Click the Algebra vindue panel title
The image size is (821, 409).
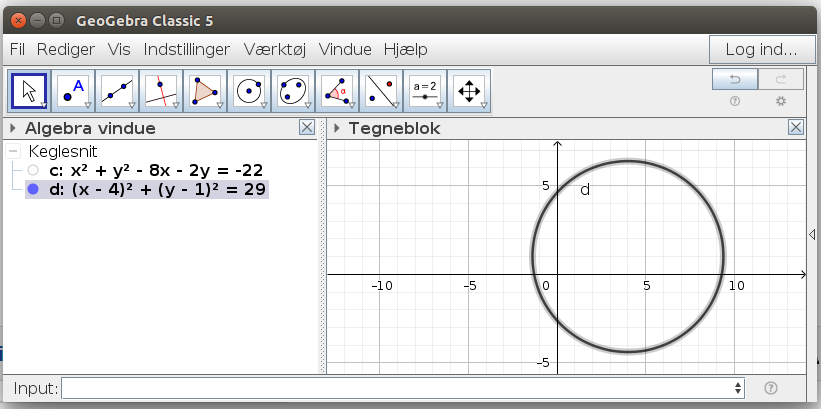[x=90, y=128]
